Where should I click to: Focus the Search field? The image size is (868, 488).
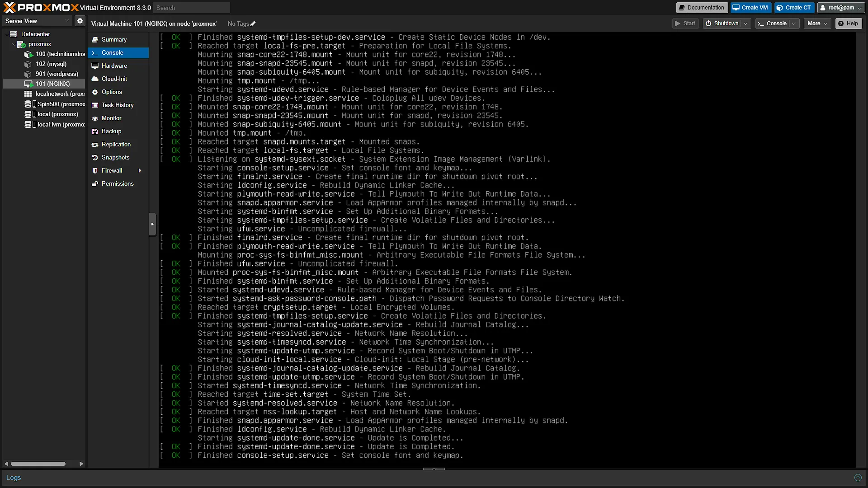pyautogui.click(x=191, y=8)
